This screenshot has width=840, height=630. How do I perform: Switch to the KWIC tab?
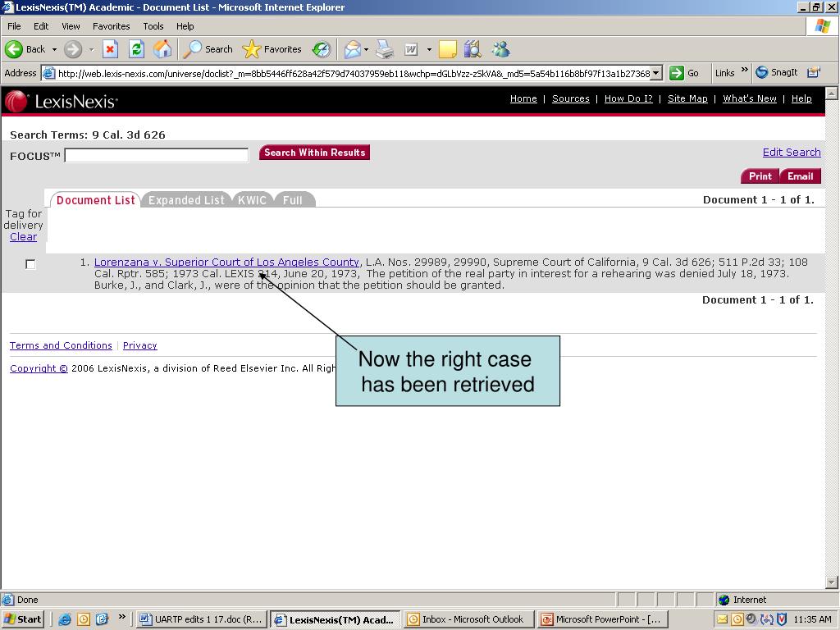pos(252,200)
